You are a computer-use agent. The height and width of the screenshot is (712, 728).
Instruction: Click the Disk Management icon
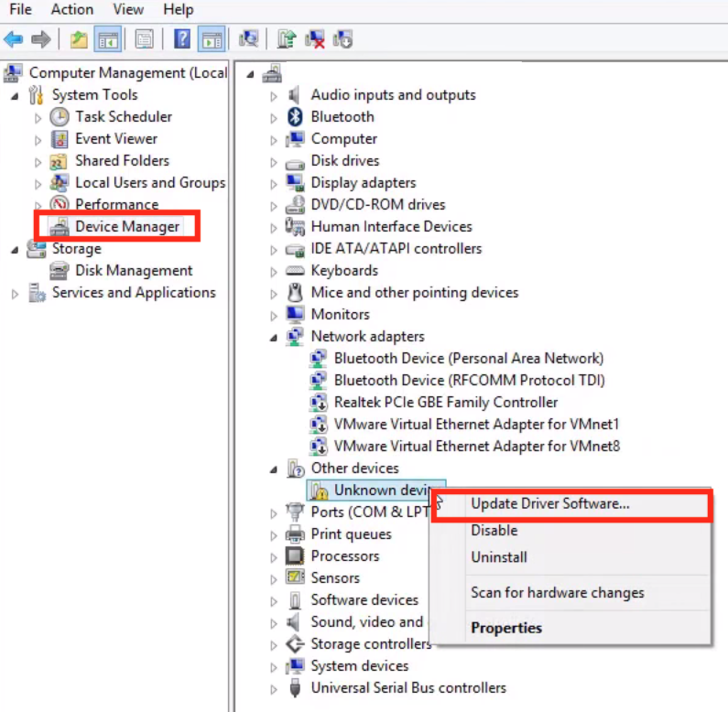(59, 271)
